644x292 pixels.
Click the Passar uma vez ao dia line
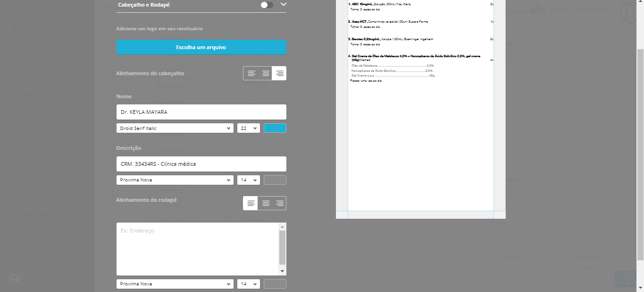(366, 81)
